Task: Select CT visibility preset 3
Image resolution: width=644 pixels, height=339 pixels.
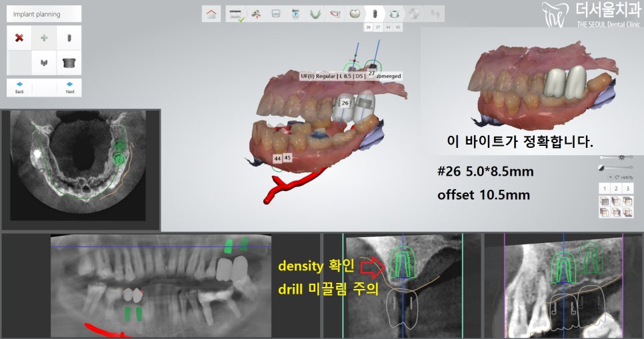Action: tap(628, 189)
